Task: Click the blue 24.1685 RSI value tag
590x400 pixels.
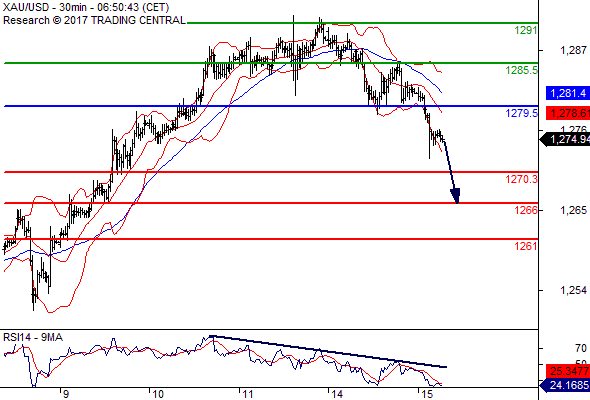Action: coord(565,385)
